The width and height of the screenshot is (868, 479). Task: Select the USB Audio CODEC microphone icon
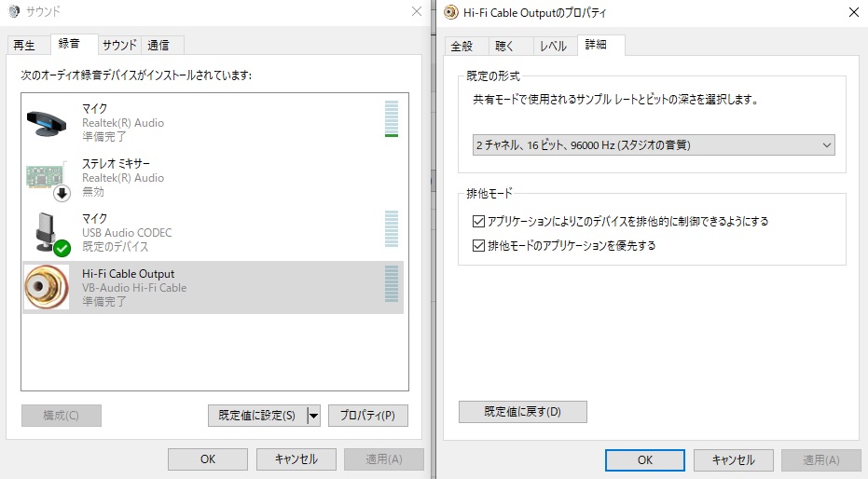click(47, 233)
